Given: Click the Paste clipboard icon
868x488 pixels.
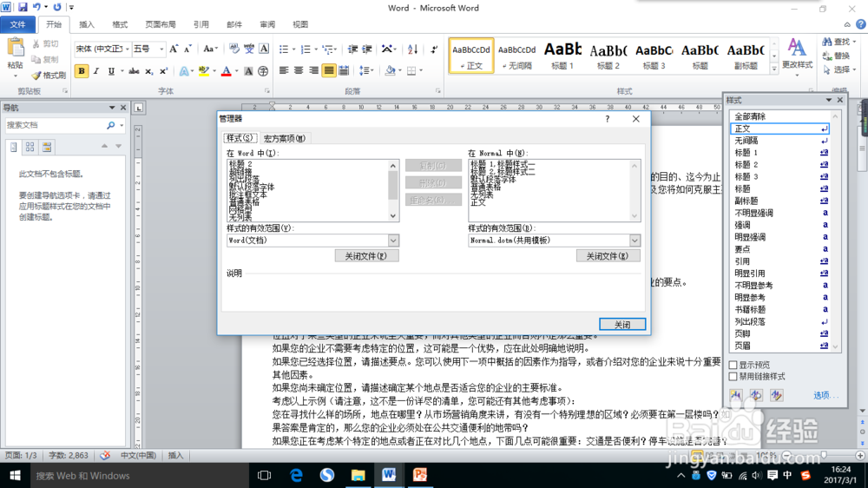Looking at the screenshot, I should pos(16,49).
